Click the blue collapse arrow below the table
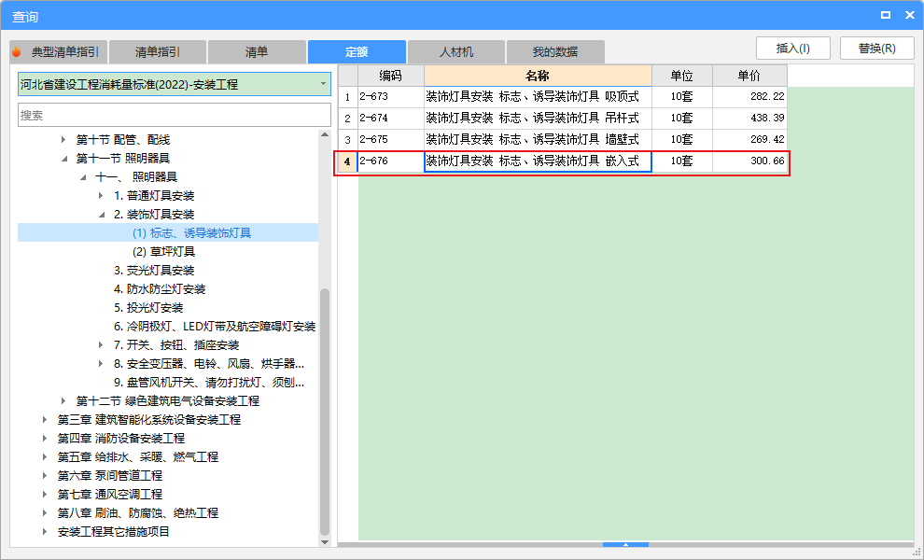Screen dimensions: 924x560 (625, 544)
